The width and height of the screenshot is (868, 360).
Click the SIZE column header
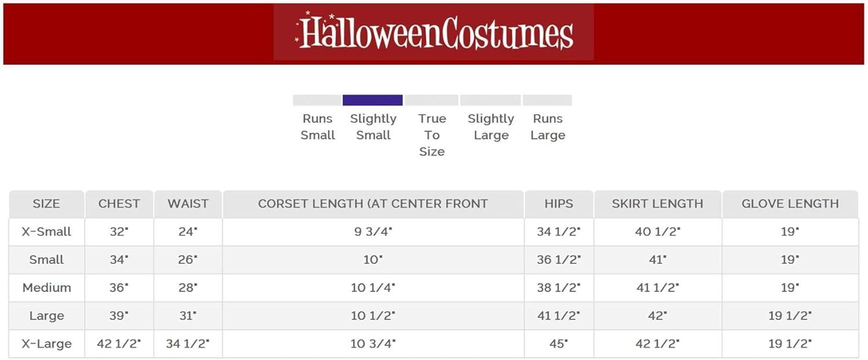pyautogui.click(x=46, y=204)
